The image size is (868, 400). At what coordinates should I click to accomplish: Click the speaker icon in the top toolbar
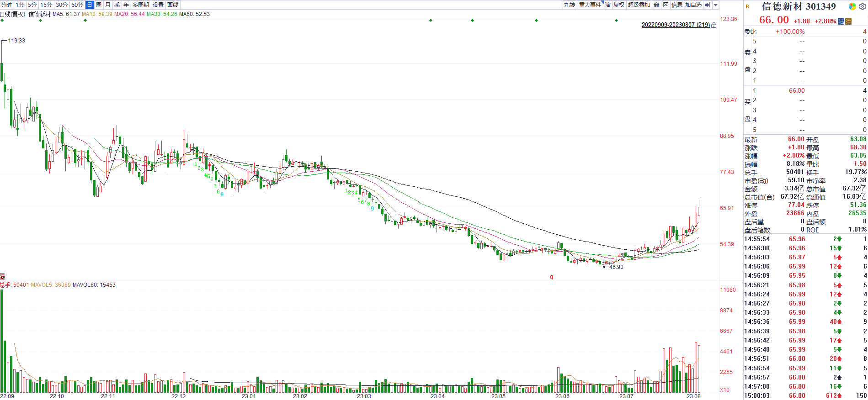pyautogui.click(x=708, y=5)
